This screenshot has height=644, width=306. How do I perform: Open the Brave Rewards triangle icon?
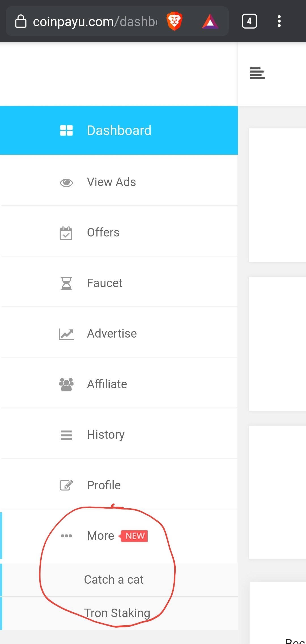[x=210, y=22]
